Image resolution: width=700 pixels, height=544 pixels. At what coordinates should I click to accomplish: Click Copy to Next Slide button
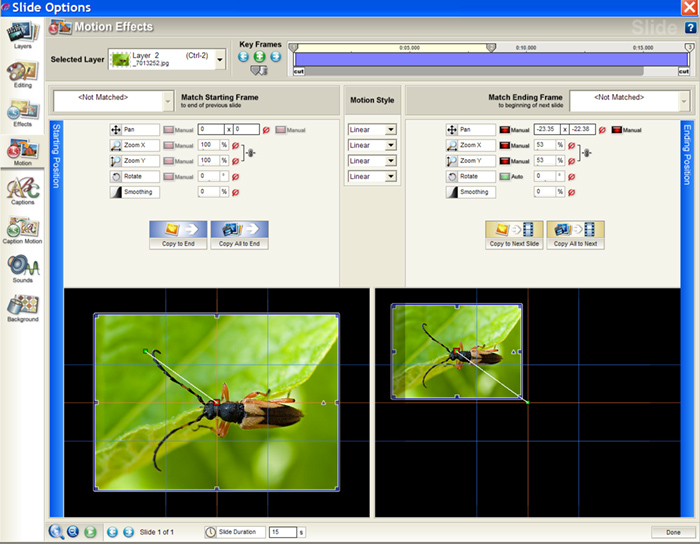(x=514, y=235)
